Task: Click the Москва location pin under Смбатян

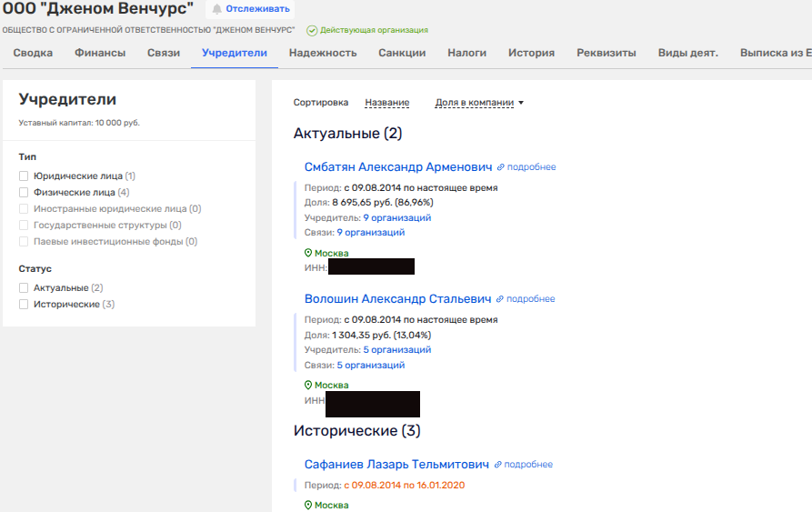Action: point(308,254)
